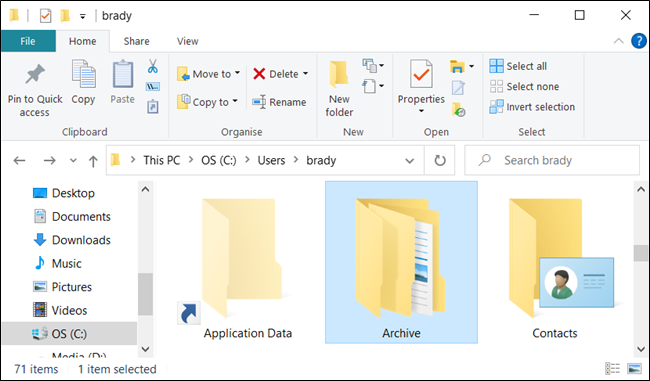Click the Refresh button beside address bar

[x=439, y=160]
